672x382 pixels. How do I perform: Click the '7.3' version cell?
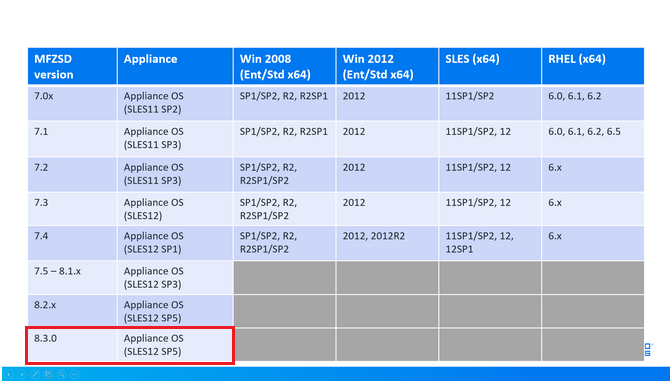(72, 209)
